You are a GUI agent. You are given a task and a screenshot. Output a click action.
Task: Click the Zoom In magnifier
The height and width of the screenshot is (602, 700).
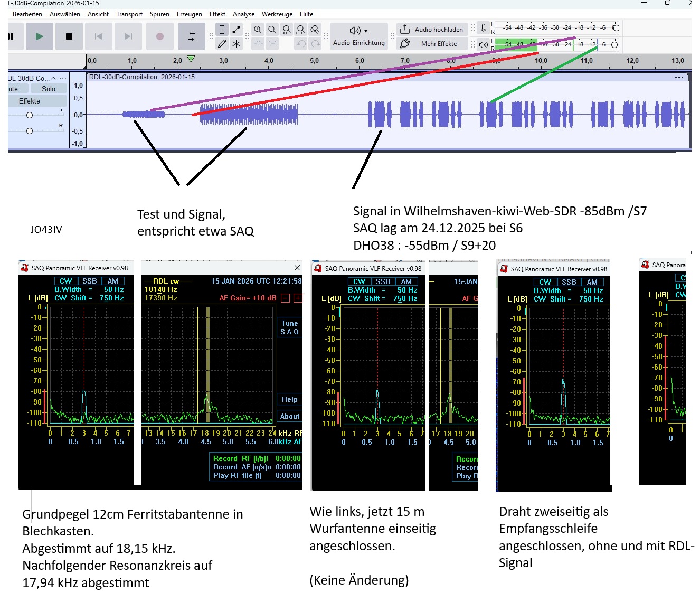258,30
